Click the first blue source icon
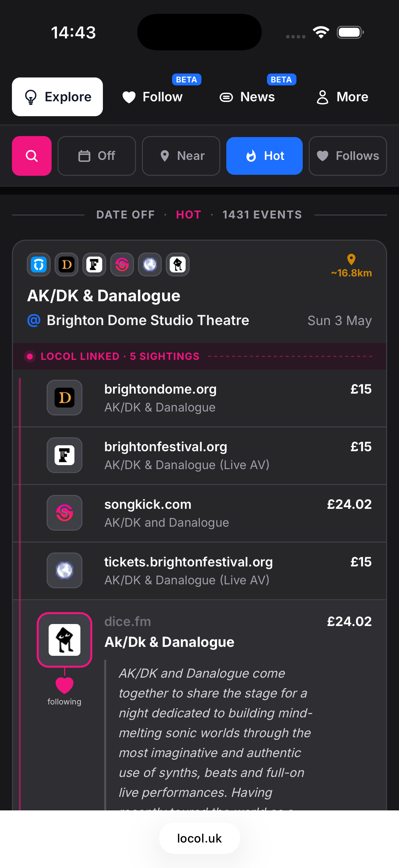Viewport: 399px width, 868px height. coord(39,265)
